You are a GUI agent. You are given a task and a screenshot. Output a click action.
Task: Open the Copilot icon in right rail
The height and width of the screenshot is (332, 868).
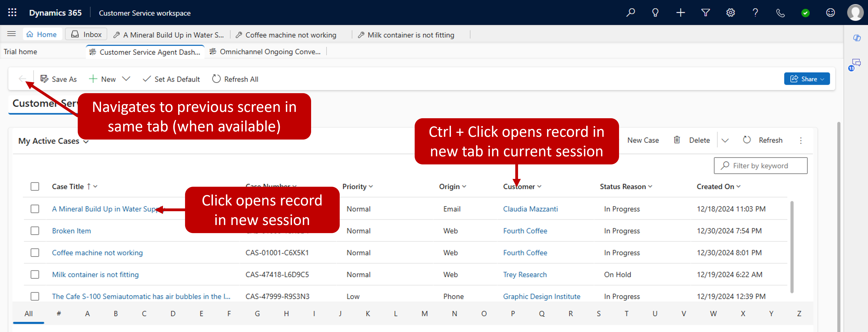857,38
